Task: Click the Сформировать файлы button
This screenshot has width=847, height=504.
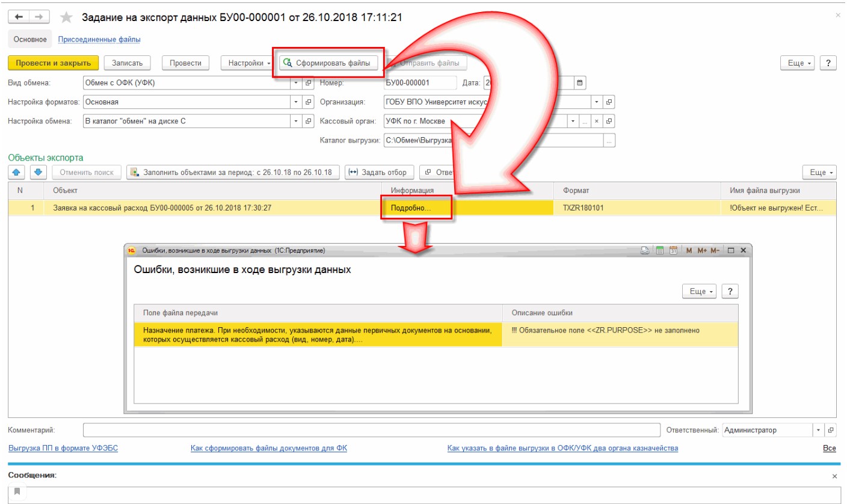Action: coord(329,63)
